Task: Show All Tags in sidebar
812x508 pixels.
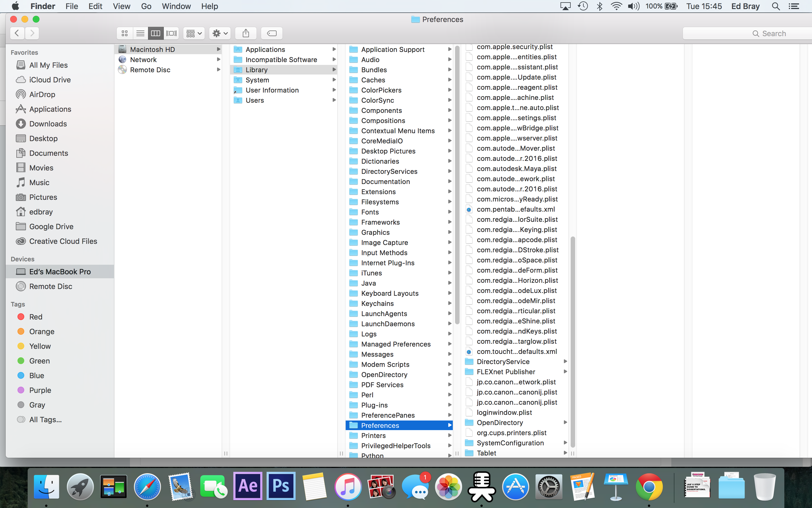Action: pos(60,420)
